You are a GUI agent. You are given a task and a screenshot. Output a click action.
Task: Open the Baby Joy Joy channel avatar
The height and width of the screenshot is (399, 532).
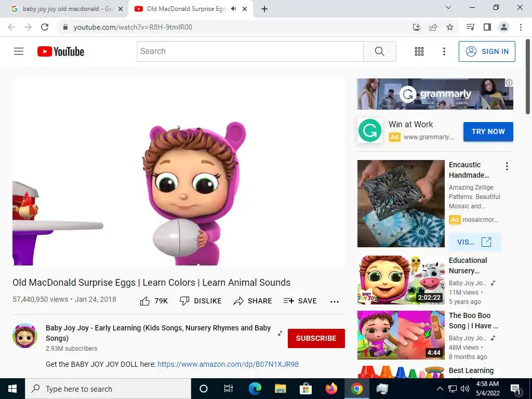tap(25, 336)
